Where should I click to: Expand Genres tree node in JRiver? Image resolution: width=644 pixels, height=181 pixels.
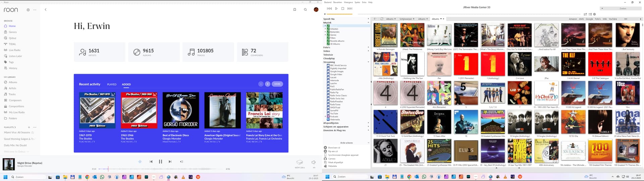[x=325, y=35]
